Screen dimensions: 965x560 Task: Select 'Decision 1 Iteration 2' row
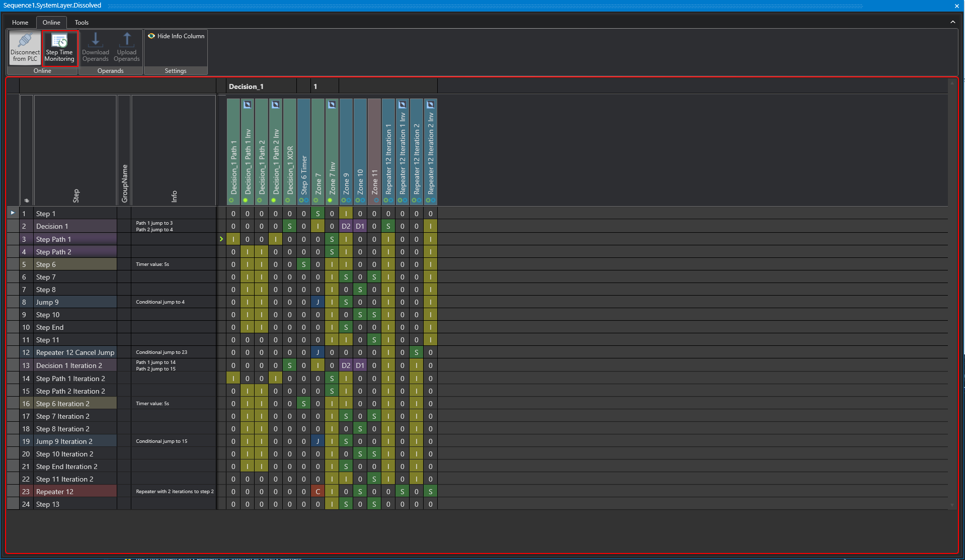(75, 365)
